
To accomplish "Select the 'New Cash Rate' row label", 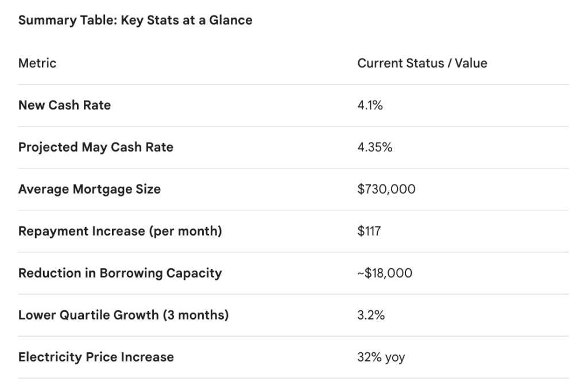I will pos(64,105).
